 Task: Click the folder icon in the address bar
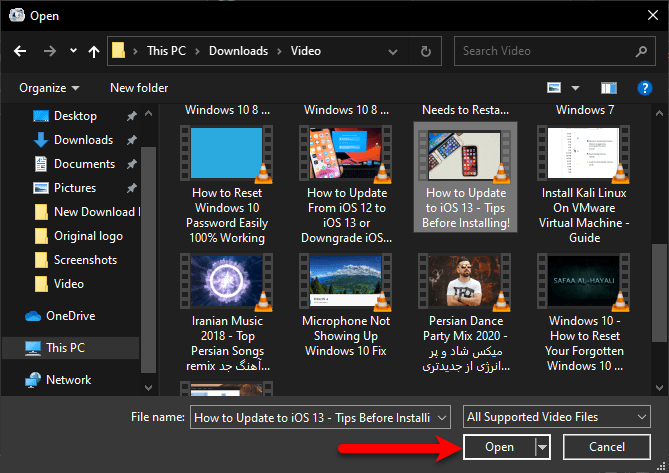pyautogui.click(x=118, y=51)
